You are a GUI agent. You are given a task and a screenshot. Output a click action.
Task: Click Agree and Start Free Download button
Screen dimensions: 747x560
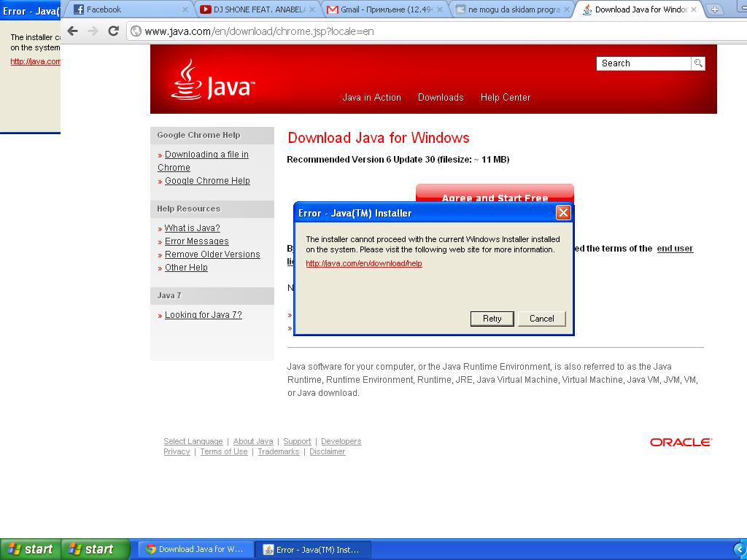[x=495, y=194]
